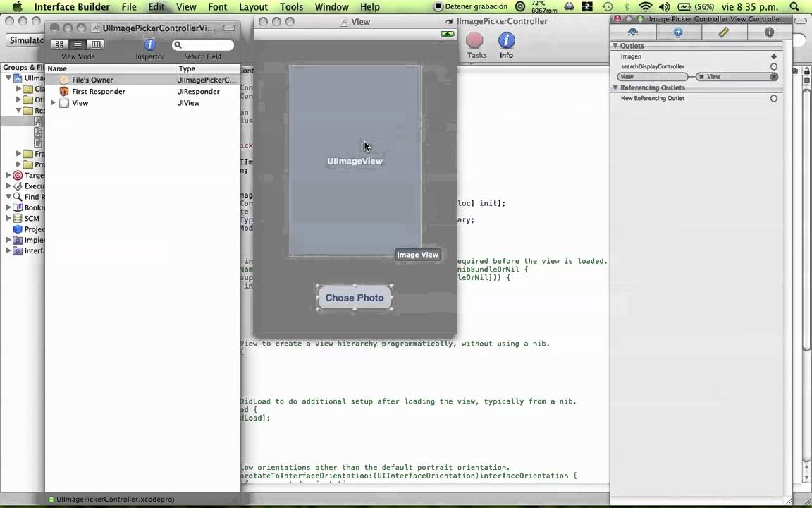Expand the View row in document window
Image resolution: width=812 pixels, height=508 pixels.
tap(53, 102)
